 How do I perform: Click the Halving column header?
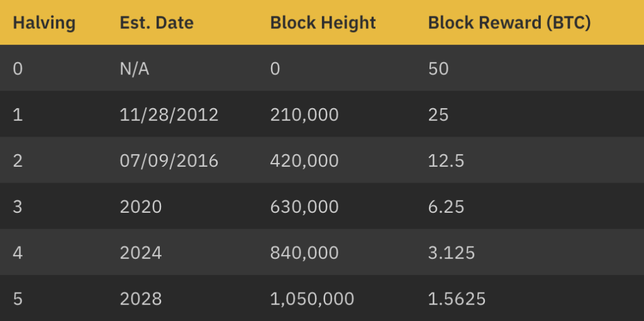44,23
